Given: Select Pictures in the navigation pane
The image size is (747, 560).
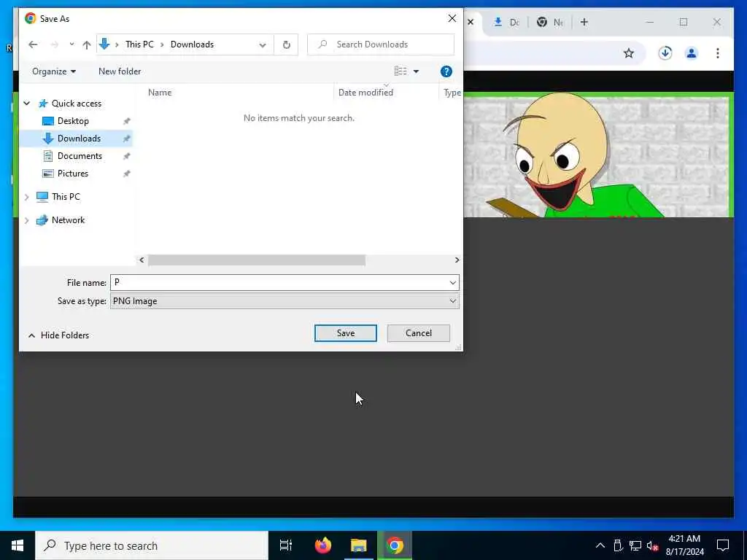Looking at the screenshot, I should [72, 174].
